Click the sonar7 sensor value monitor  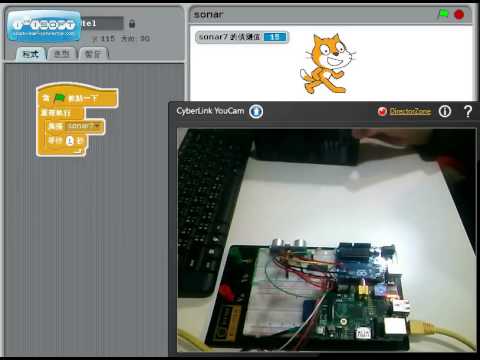242,37
